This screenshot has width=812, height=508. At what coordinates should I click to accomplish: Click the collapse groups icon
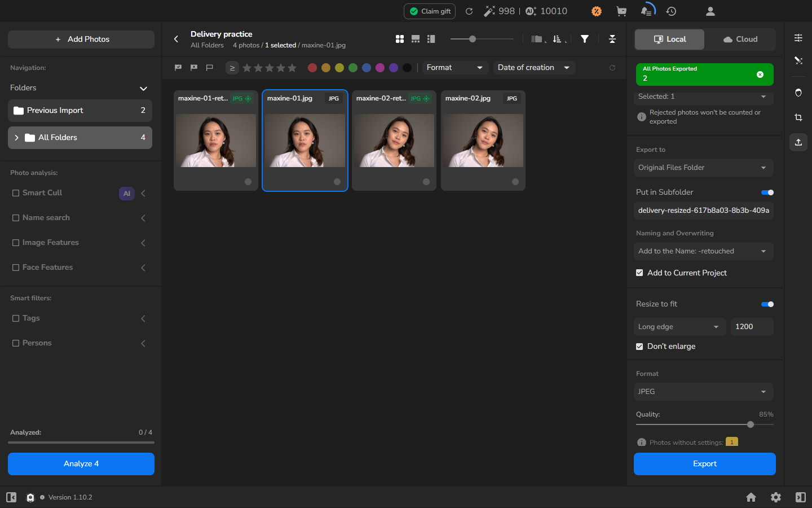click(x=612, y=39)
